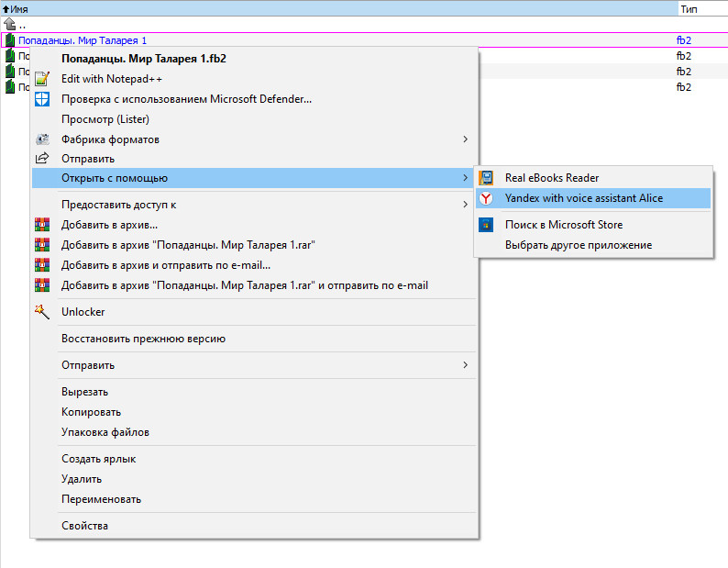Click the Real eBooks Reader icon
This screenshot has height=568, width=728.
pos(486,178)
